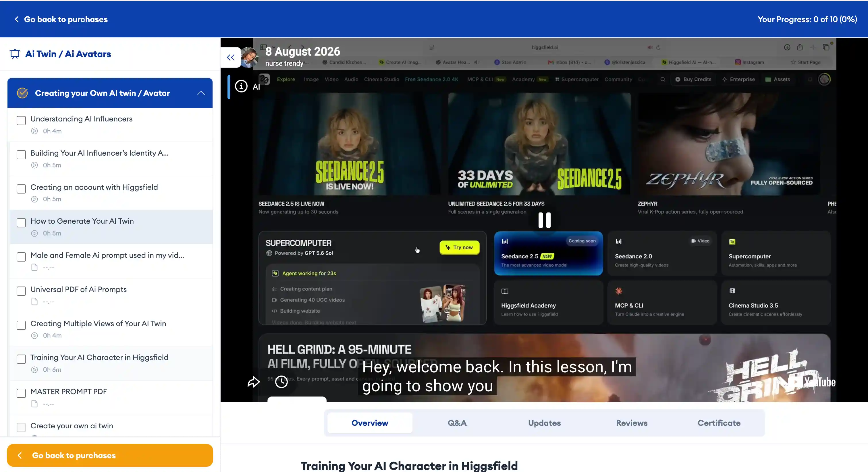868x472 pixels.
Task: Open lesson Create your own ai twin
Action: click(72, 426)
